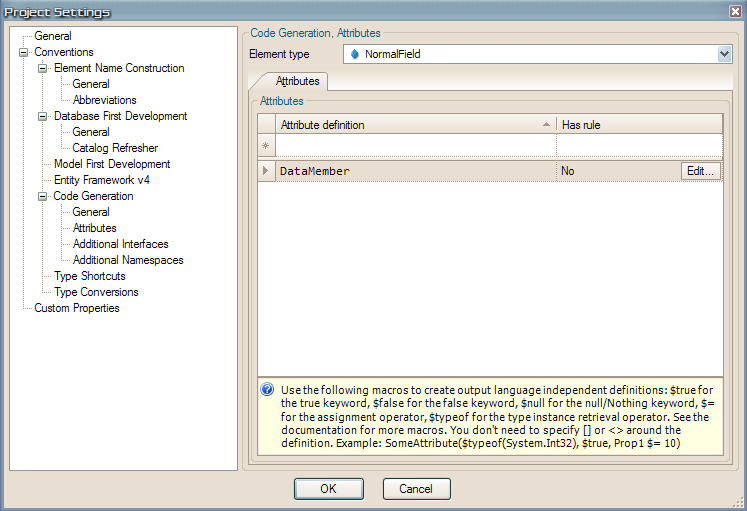Image resolution: width=747 pixels, height=511 pixels.
Task: Click the Cancel button
Action: pyautogui.click(x=416, y=489)
